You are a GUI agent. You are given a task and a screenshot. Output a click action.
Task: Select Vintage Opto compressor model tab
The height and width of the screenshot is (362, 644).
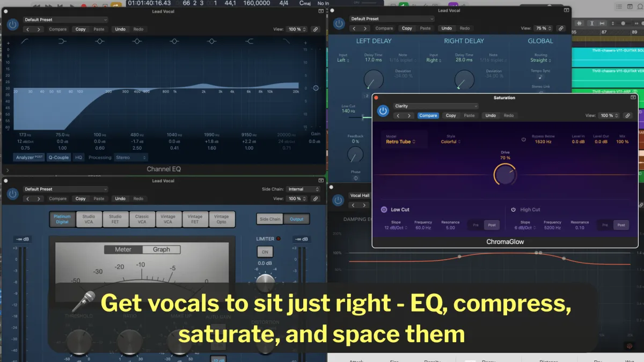click(222, 219)
